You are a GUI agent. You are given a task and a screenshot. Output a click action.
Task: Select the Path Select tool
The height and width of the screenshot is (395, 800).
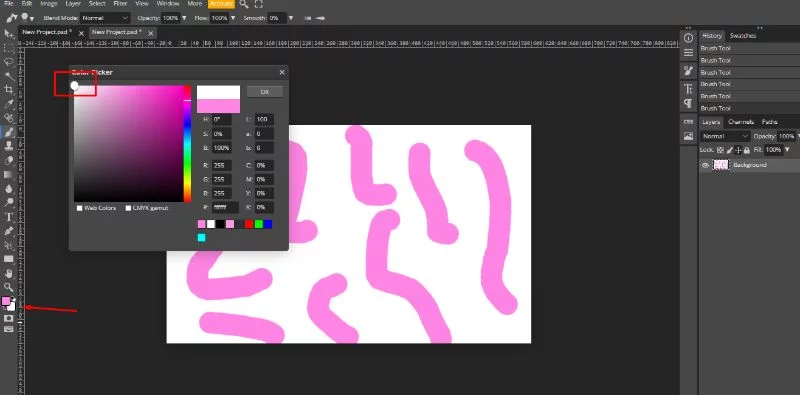coord(9,245)
